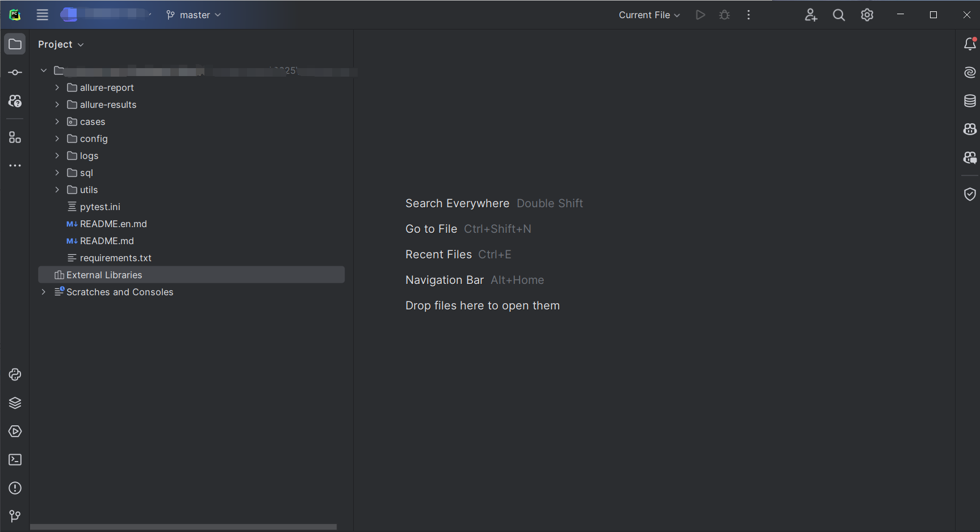Open the Python Packages layers icon

pos(15,403)
